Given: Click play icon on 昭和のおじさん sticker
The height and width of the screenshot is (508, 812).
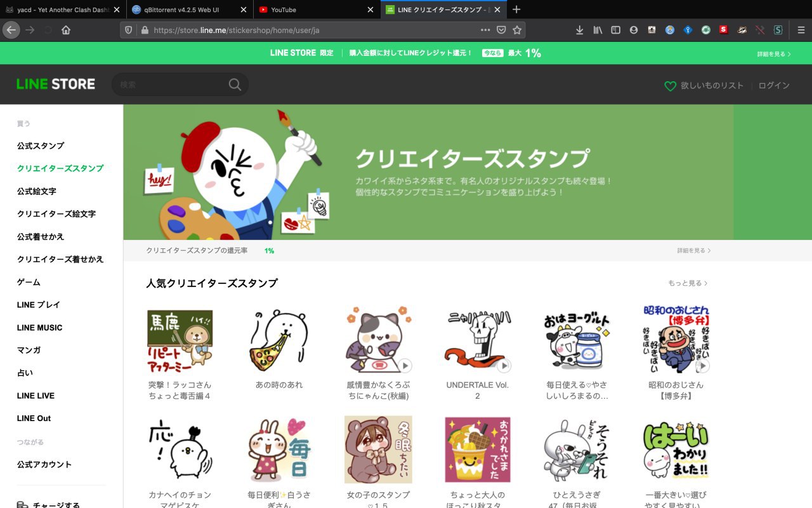Looking at the screenshot, I should [x=703, y=366].
